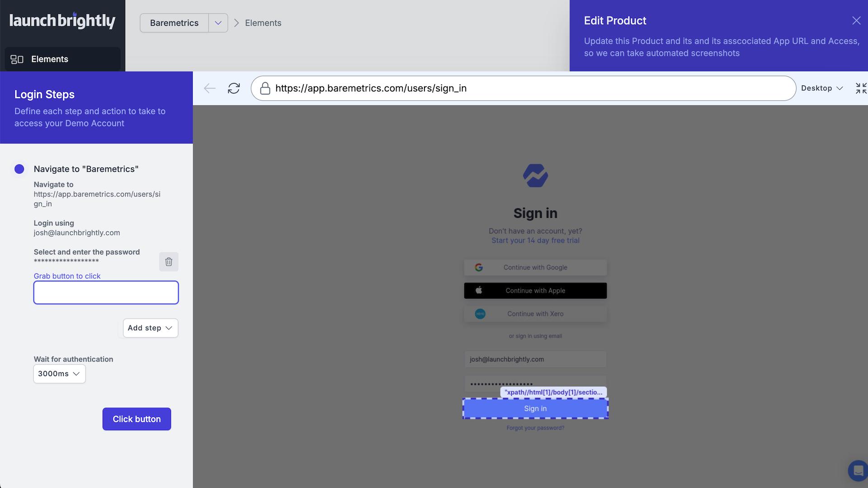Focus the Grab button to click field

coord(106,292)
